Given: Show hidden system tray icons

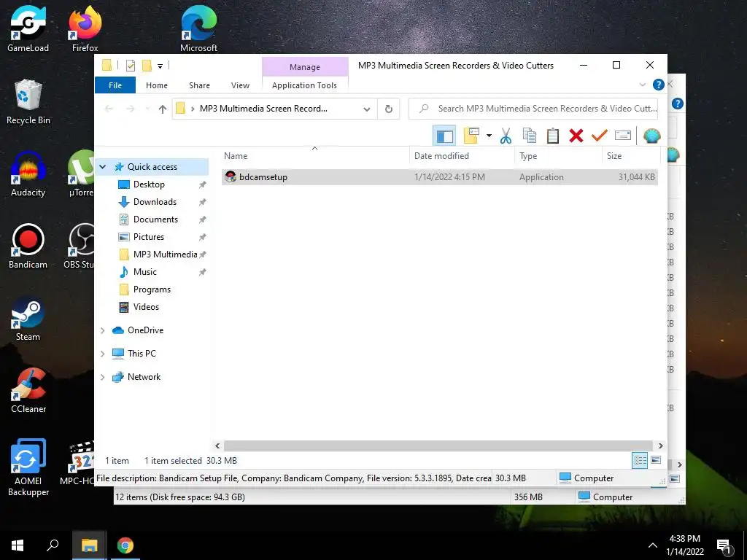Looking at the screenshot, I should click(653, 545).
